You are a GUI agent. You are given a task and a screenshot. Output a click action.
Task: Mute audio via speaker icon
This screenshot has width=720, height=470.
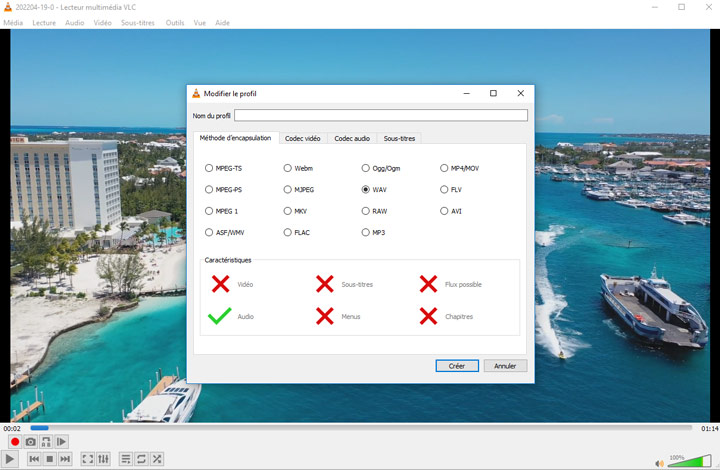[659, 463]
